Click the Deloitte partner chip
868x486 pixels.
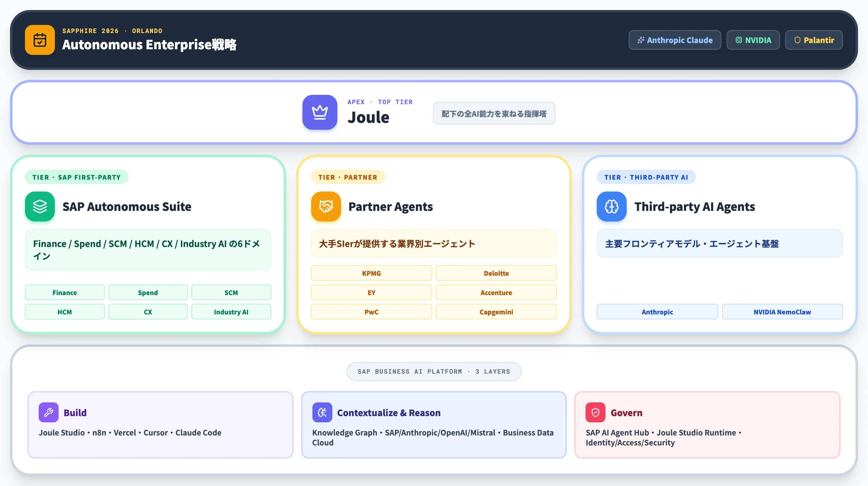point(496,273)
